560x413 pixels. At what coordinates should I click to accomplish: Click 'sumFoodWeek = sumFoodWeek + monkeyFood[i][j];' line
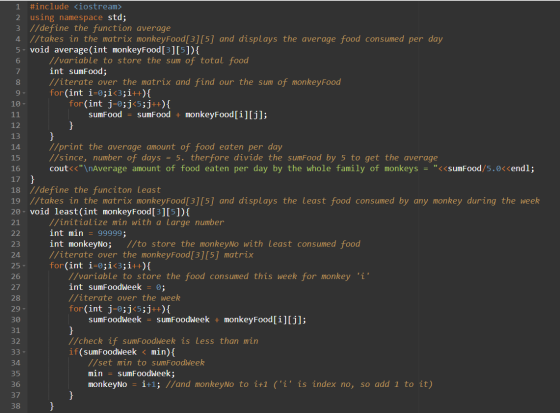click(x=197, y=320)
